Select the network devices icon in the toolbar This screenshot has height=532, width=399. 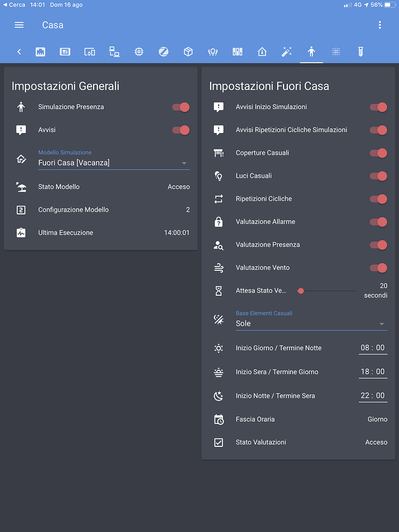[114, 52]
